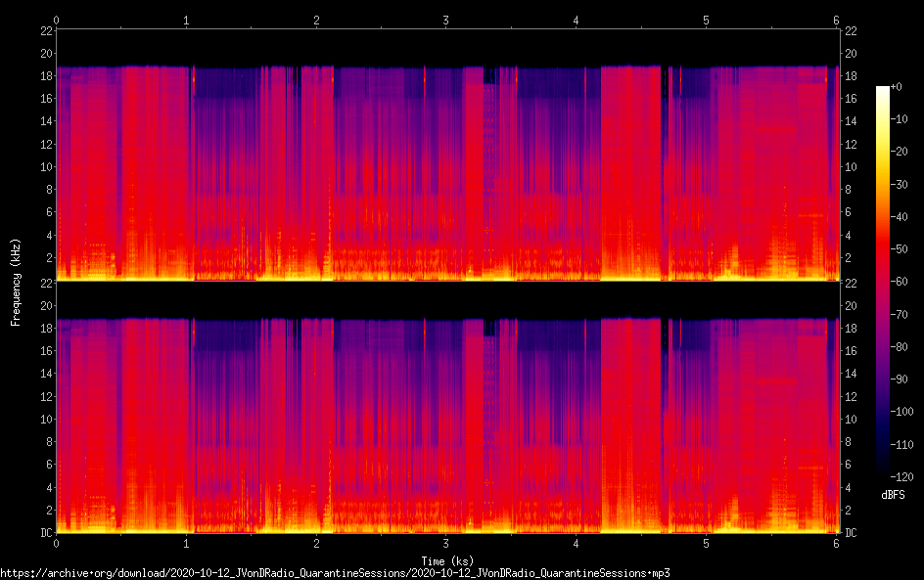
Task: Click the 'DC' label on the bottom-left axis
Action: point(46,532)
